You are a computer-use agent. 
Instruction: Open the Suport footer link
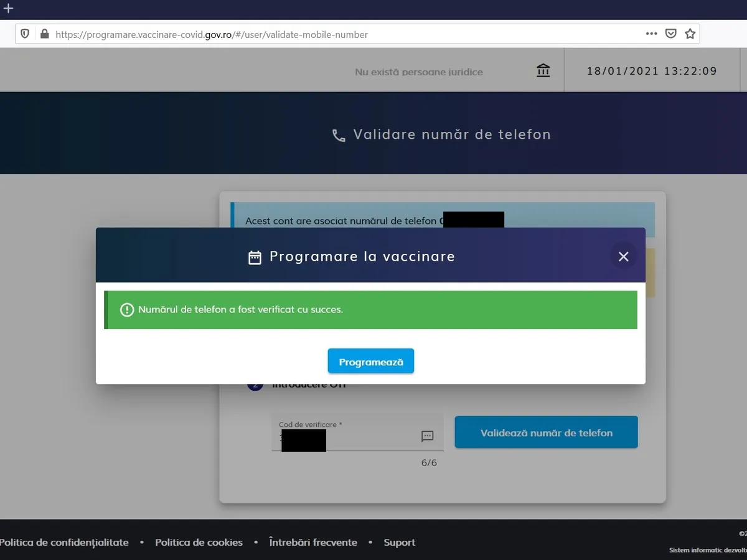click(x=399, y=543)
